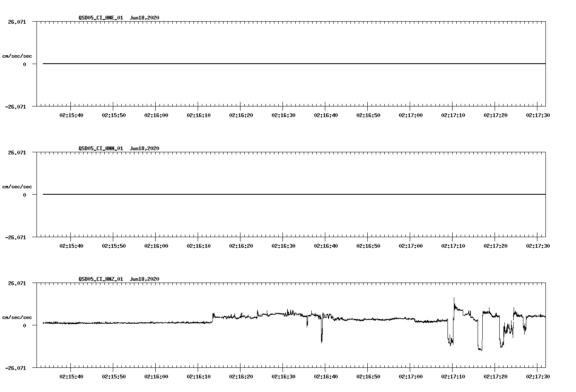
Task: Click 02:15:50 time label under HNZ plot
Action: point(114,377)
